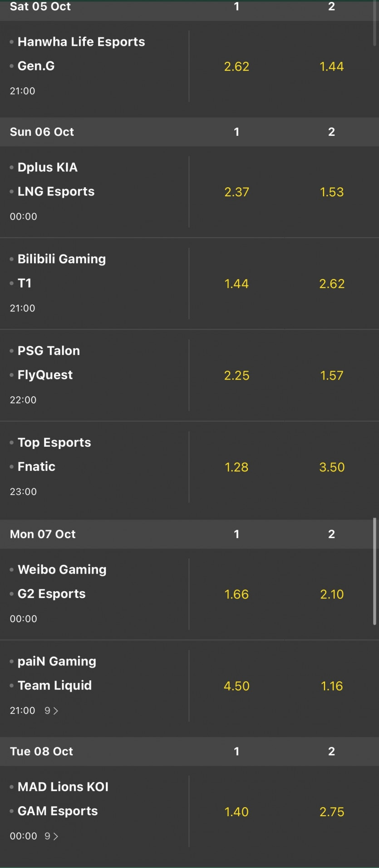The width and height of the screenshot is (379, 868).
Task: Click the vertical scrollbar thumb
Action: (374, 571)
